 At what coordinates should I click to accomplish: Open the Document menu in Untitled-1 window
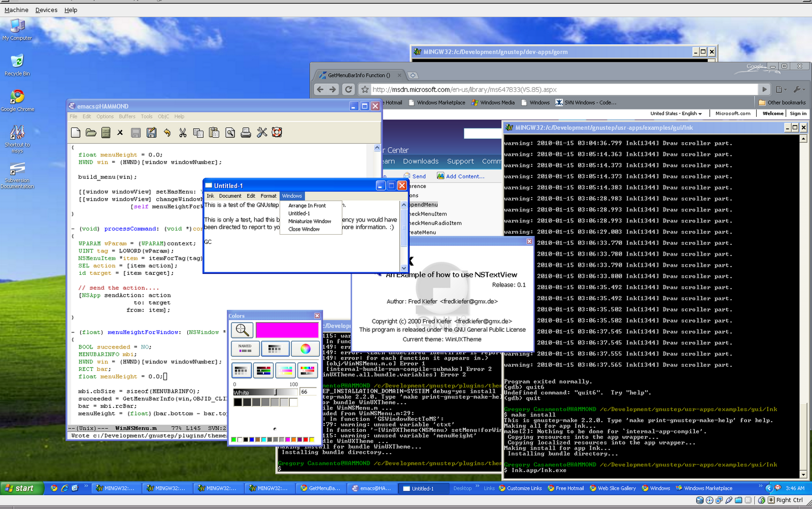pos(230,196)
